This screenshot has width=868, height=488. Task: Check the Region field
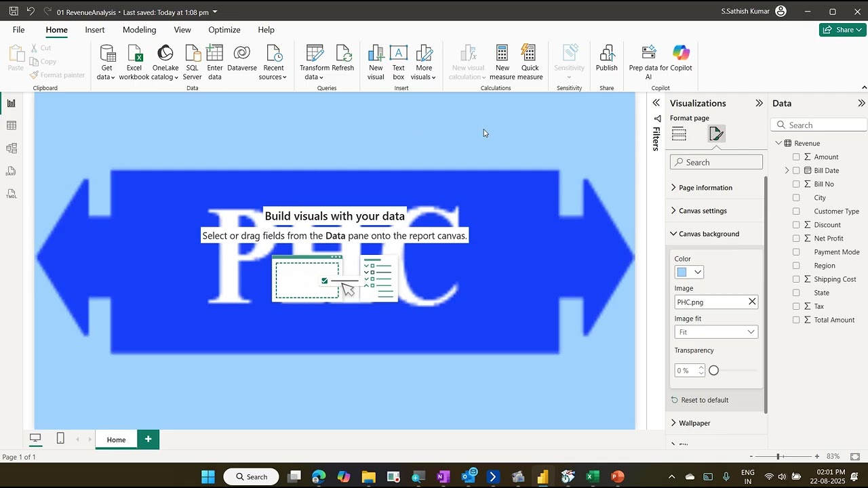pos(796,265)
